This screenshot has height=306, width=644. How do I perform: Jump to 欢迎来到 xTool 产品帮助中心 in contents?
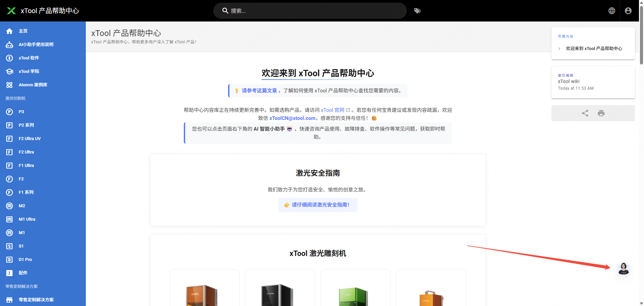click(594, 49)
